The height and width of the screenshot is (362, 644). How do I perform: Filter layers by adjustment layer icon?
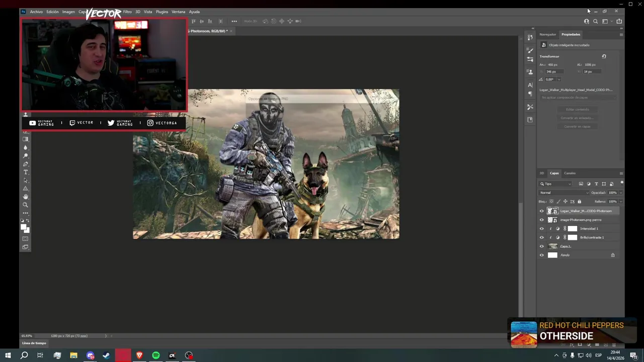[x=589, y=184]
